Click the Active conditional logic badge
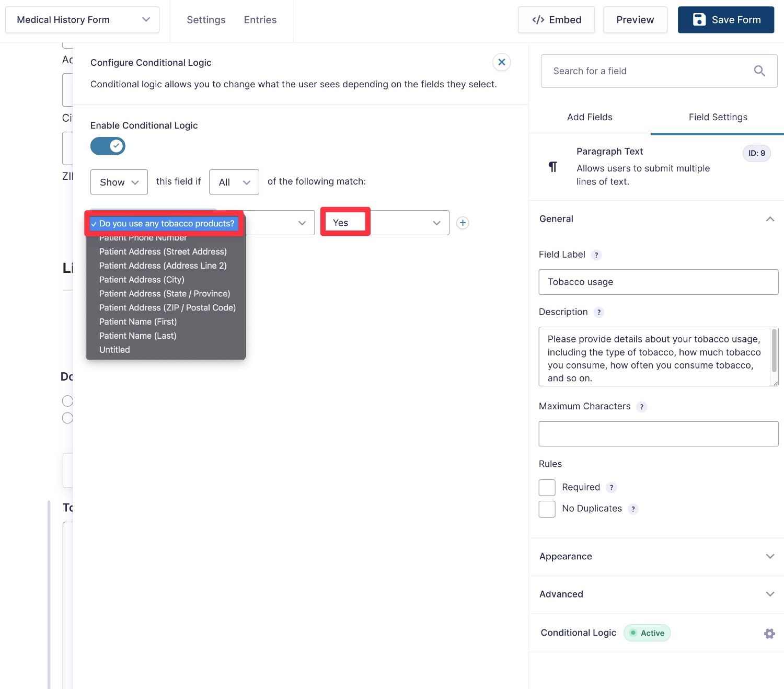This screenshot has width=784, height=689. (647, 633)
